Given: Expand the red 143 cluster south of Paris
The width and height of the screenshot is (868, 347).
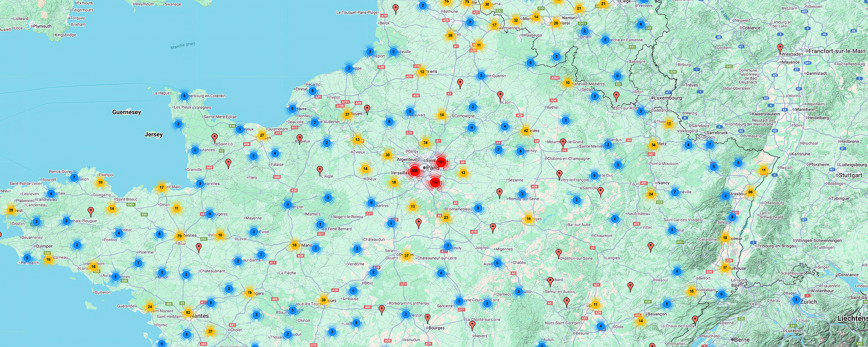Looking at the screenshot, I should click(435, 182).
